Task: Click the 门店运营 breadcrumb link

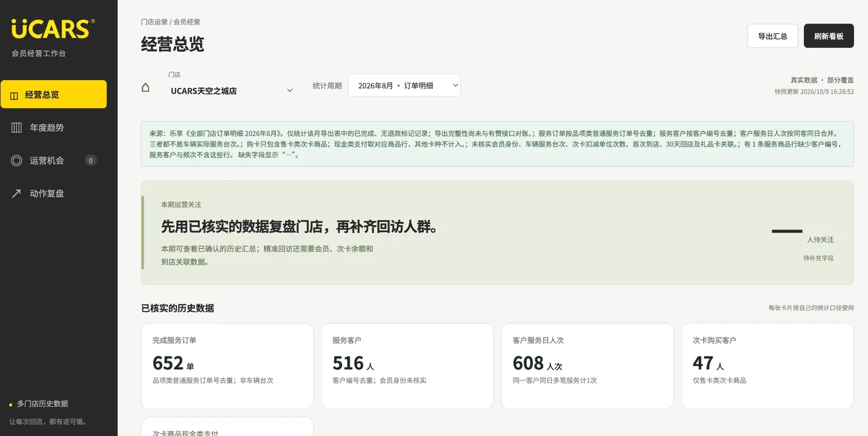Action: click(154, 22)
